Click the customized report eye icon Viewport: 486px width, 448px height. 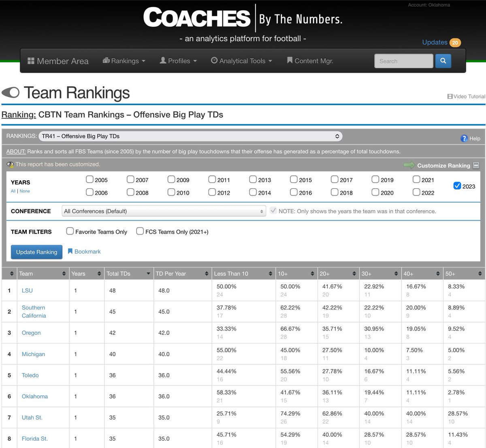10,164
